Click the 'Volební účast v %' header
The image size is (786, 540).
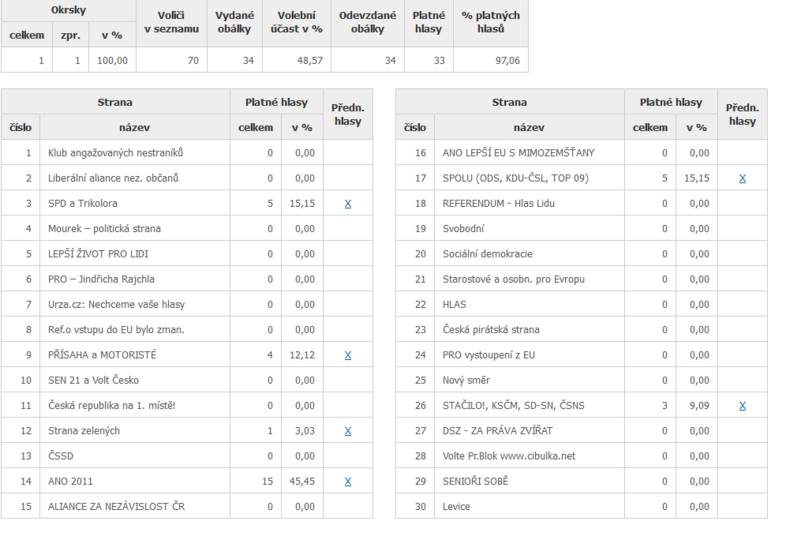coord(297,22)
